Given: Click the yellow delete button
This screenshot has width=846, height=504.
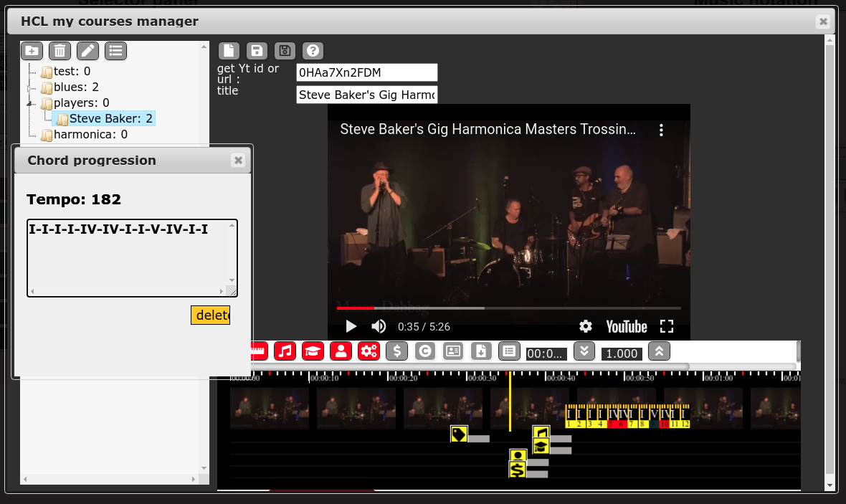Looking at the screenshot, I should [210, 315].
